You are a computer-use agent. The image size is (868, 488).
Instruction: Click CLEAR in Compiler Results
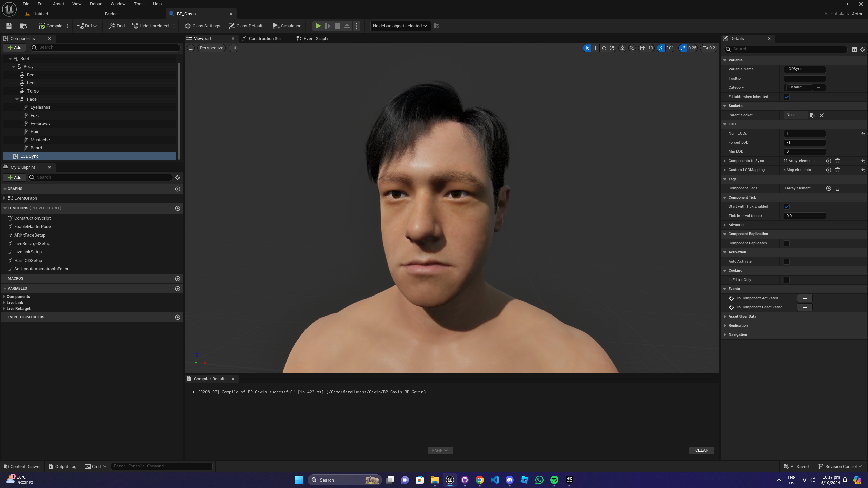click(x=702, y=450)
